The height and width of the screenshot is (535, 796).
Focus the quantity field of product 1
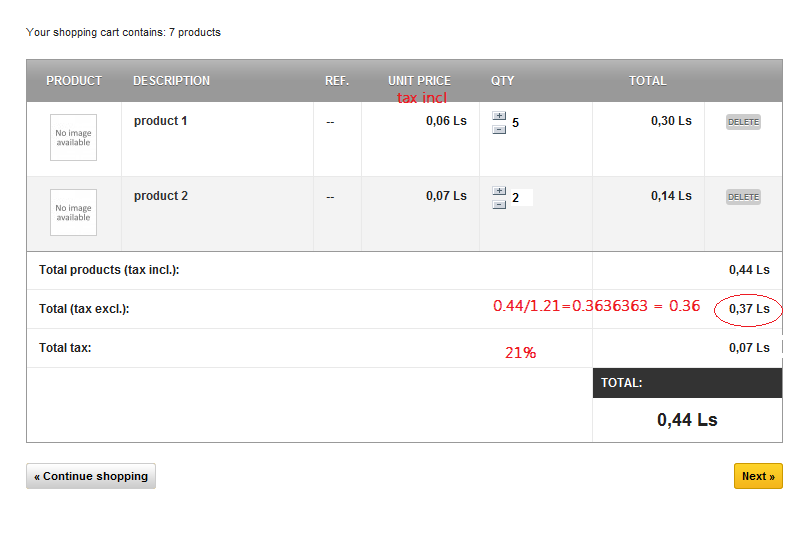(521, 123)
